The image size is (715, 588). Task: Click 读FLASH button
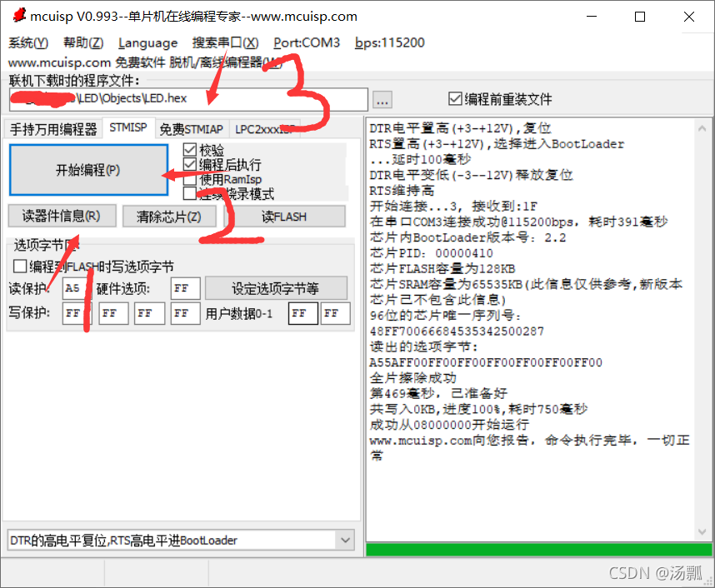click(x=284, y=217)
